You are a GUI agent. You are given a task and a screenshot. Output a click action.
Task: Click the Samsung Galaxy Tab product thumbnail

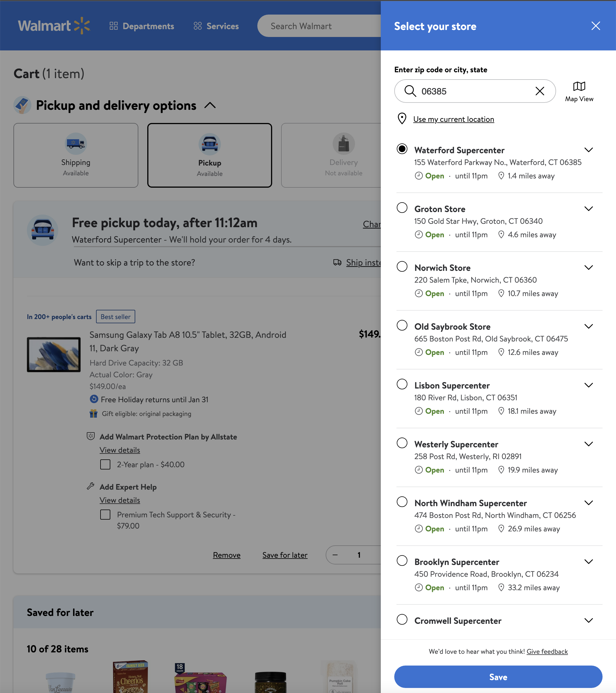[53, 355]
